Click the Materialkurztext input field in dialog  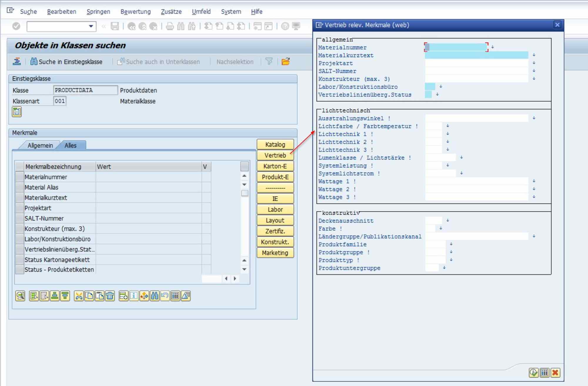[477, 55]
